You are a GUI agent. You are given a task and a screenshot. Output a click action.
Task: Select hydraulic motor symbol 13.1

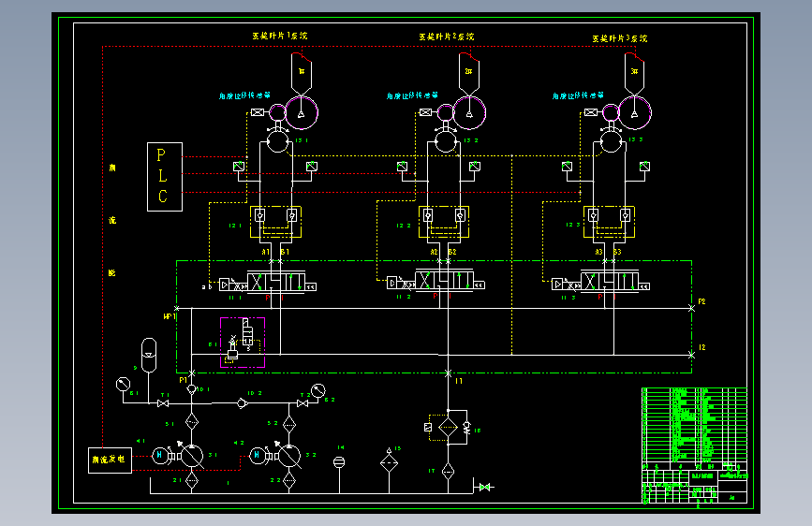tap(277, 141)
